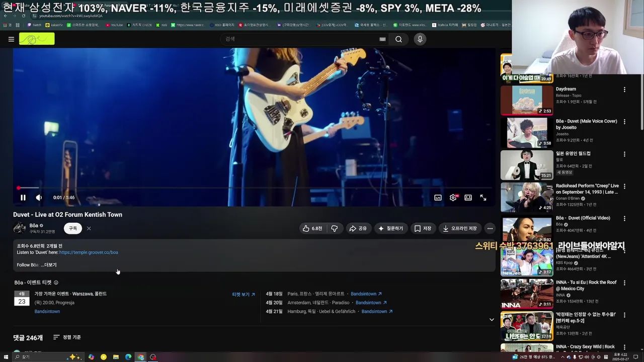Show event ticket info icon
Viewport: 644px width, 362px height.
tap(56, 283)
